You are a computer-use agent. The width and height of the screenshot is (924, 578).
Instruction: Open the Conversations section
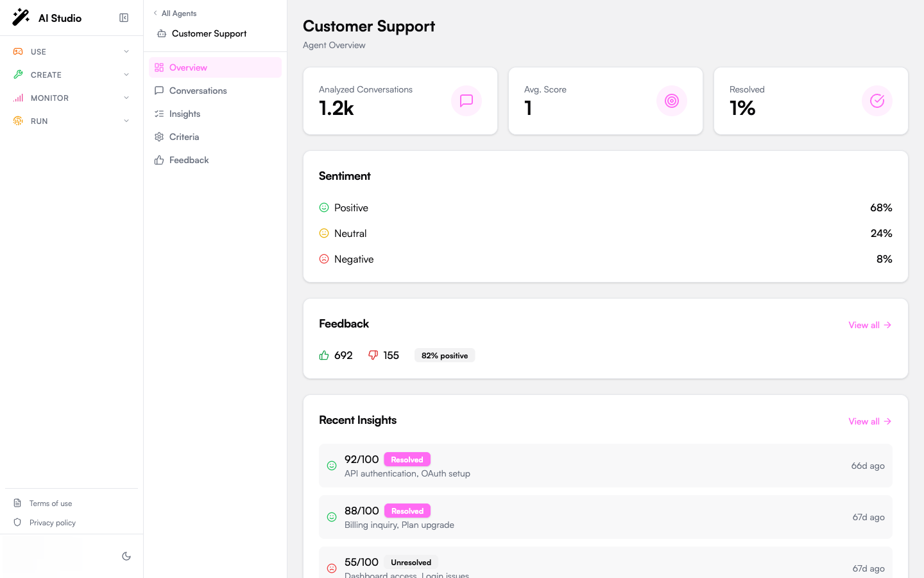point(215,91)
